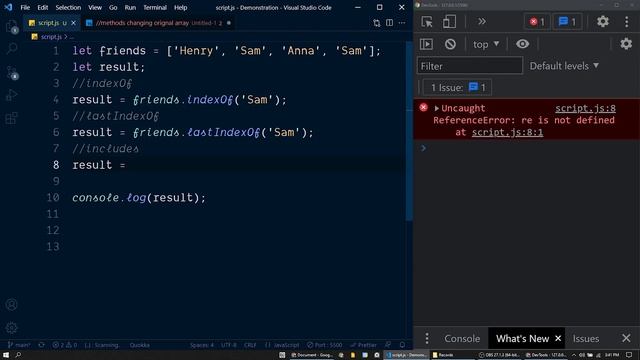
Task: Clear the console using the ban icon
Action: [450, 44]
